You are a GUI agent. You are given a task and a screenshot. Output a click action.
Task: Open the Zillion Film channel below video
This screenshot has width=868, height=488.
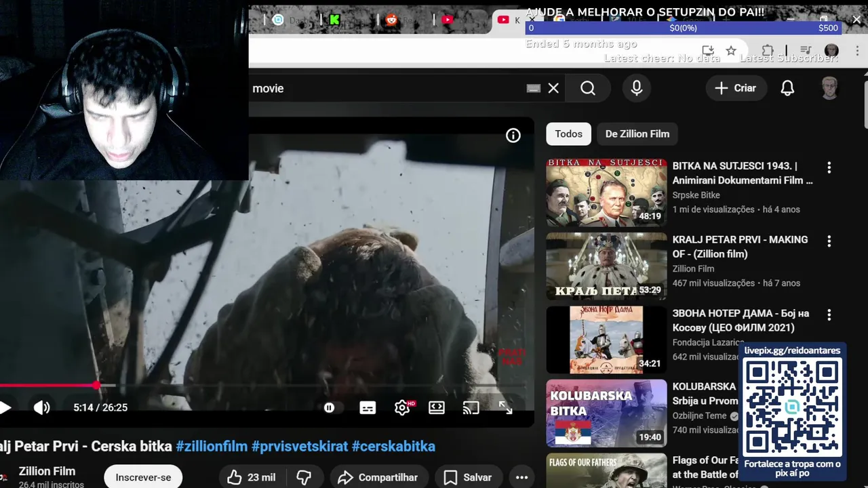[x=47, y=471]
